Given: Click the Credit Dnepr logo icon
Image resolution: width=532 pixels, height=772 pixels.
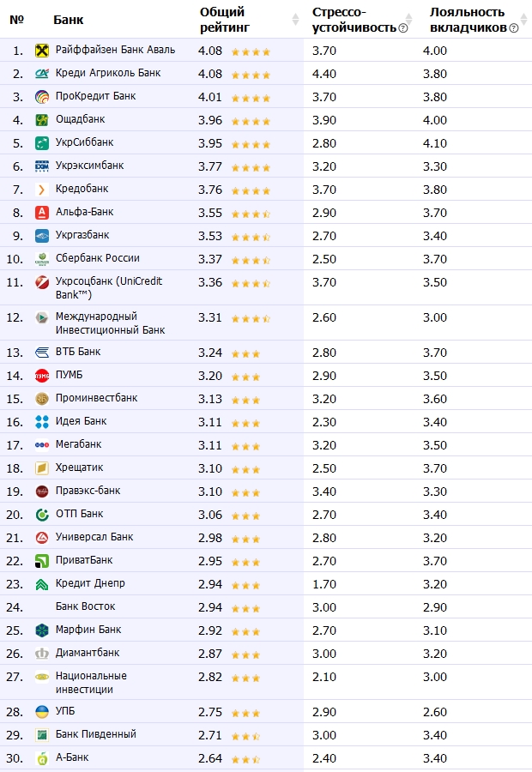Looking at the screenshot, I should point(42,584).
